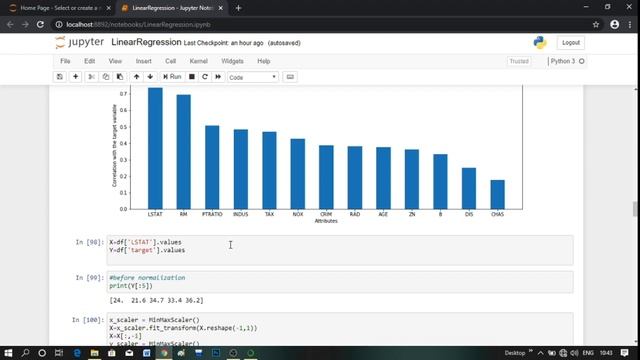Move selected cell up arrow
The width and height of the screenshot is (640, 360).
coord(136,77)
